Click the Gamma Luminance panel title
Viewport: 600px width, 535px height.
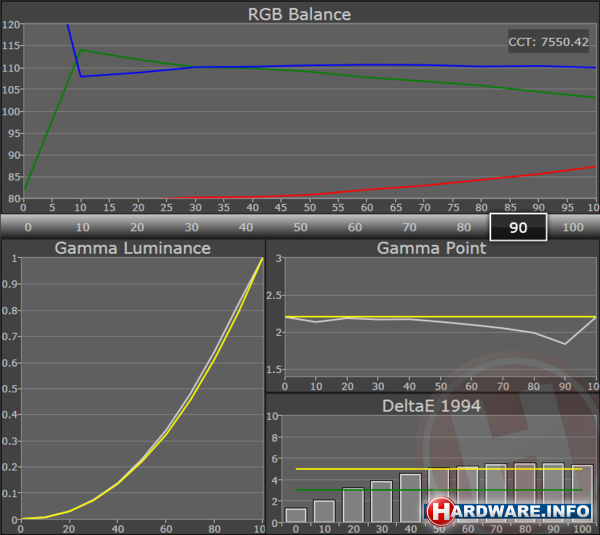tap(132, 248)
